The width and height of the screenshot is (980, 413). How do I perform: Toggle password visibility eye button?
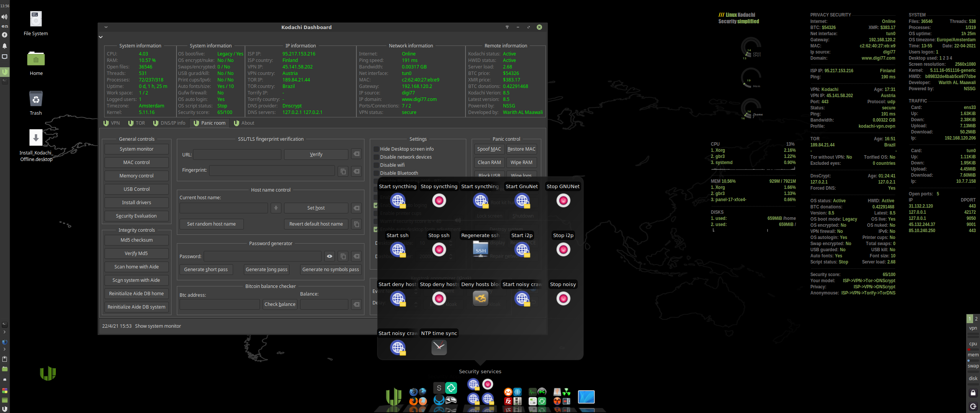tap(330, 256)
